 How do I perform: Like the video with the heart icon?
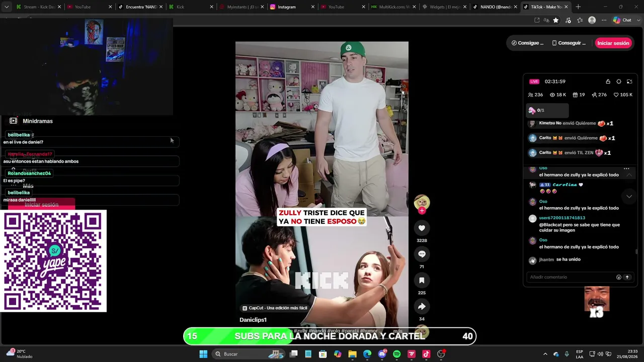coord(422,228)
